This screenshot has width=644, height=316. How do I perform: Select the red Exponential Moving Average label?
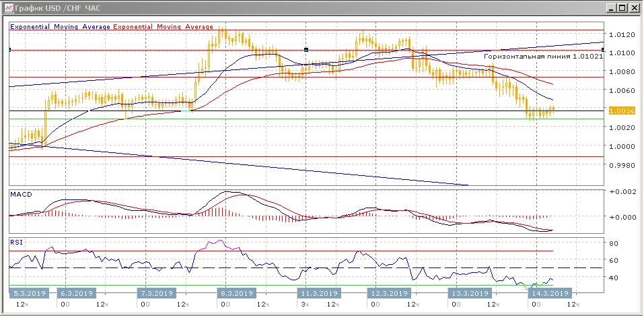tap(163, 27)
